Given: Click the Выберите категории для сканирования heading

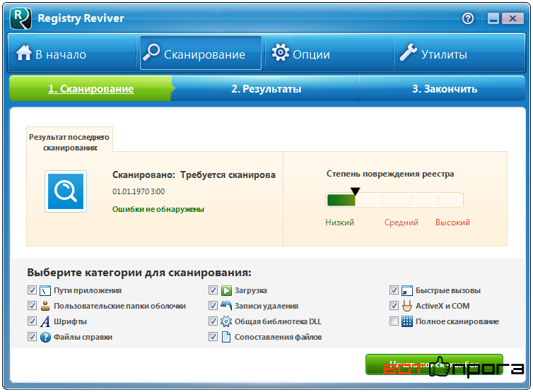Looking at the screenshot, I should click(x=139, y=273).
